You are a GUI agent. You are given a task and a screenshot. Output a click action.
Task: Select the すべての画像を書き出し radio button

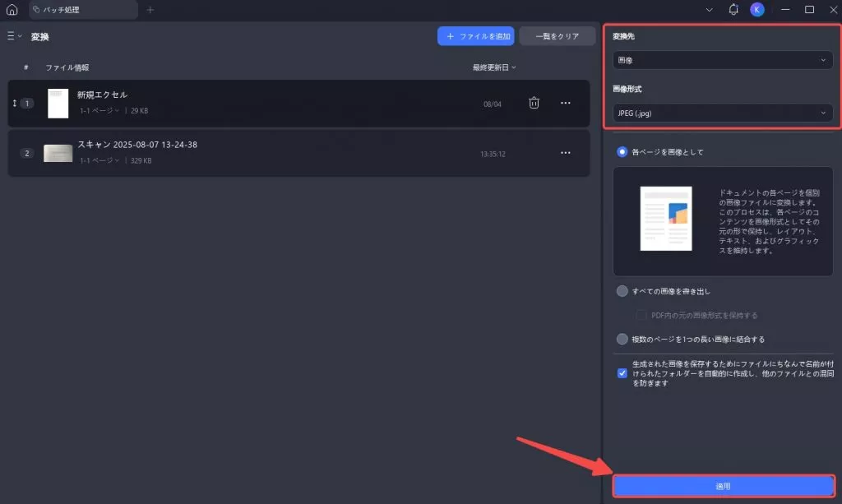[x=622, y=291]
